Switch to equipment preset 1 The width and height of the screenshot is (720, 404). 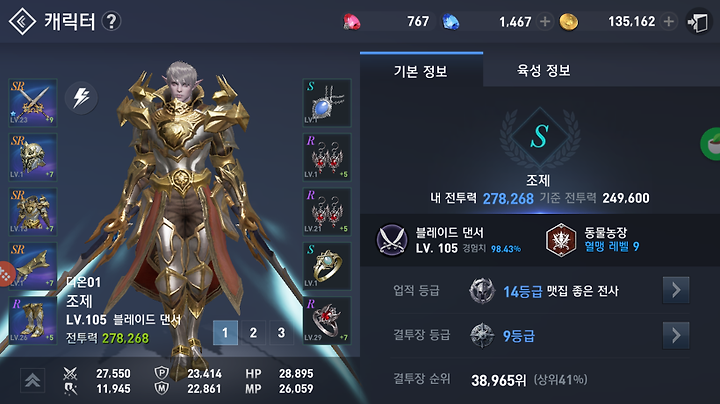tap(225, 332)
